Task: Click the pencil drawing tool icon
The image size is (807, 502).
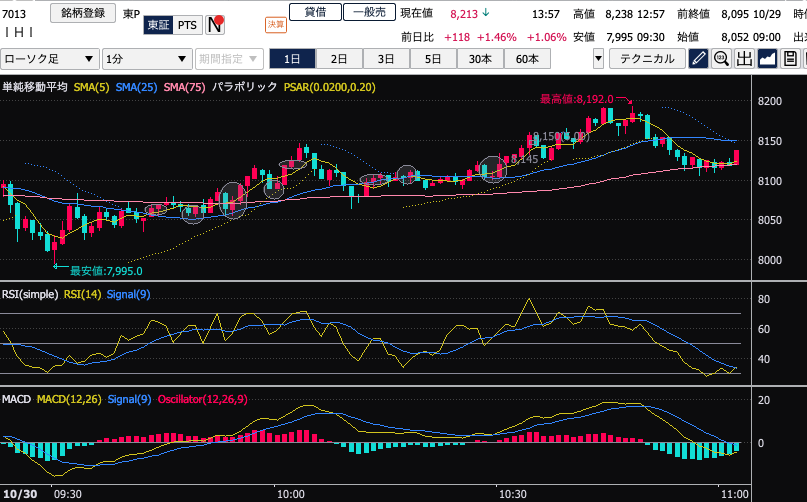Action: coord(700,59)
